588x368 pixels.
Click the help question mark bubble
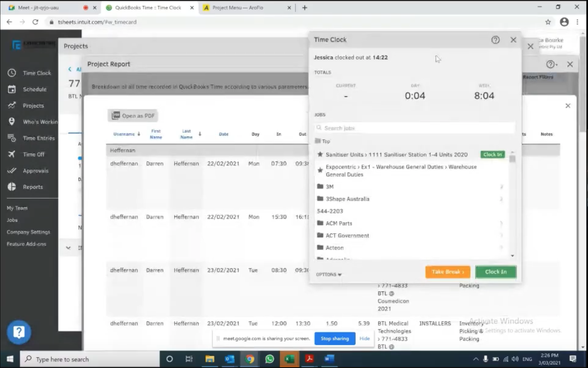(19, 332)
